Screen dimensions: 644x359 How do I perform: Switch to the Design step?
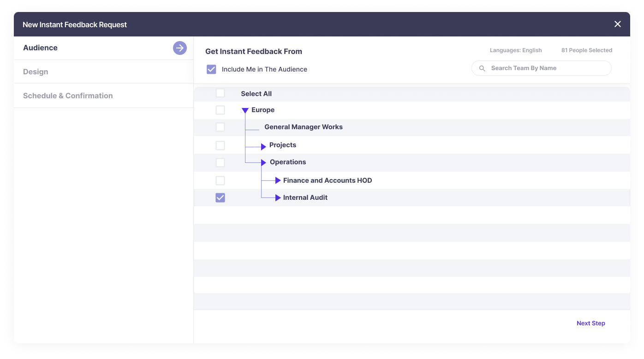103,72
